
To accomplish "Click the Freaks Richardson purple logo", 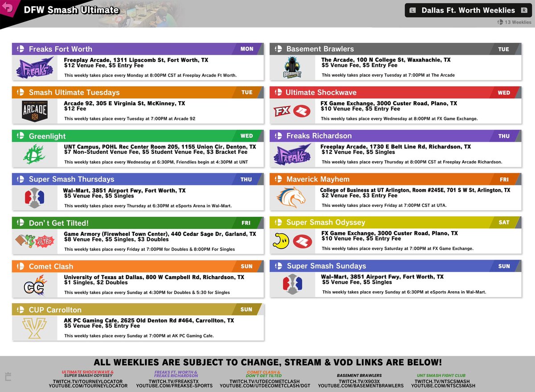I will coord(292,154).
